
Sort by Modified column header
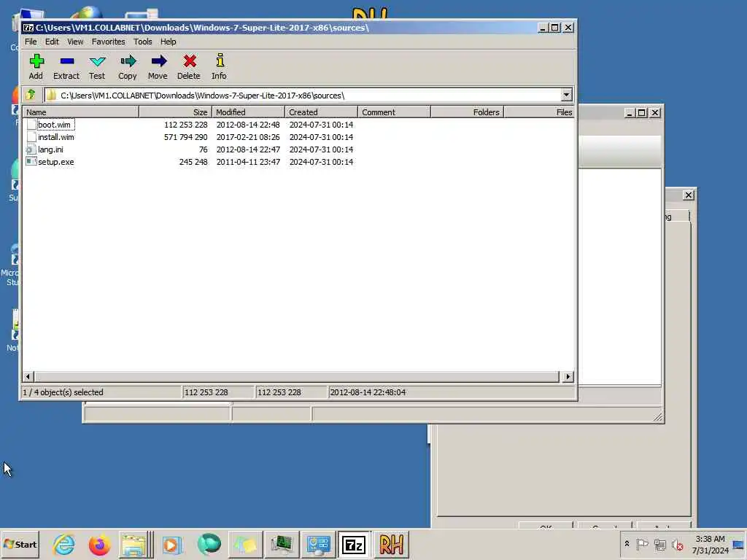pyautogui.click(x=248, y=112)
